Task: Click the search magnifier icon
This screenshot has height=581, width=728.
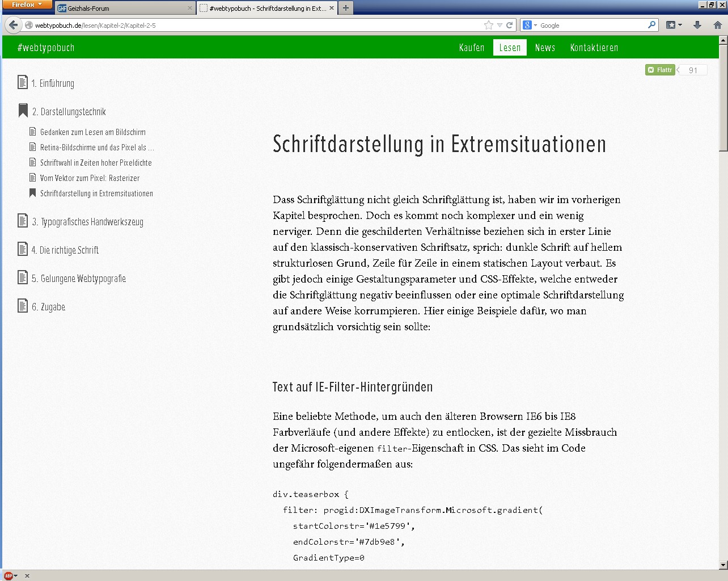Action: coord(651,25)
